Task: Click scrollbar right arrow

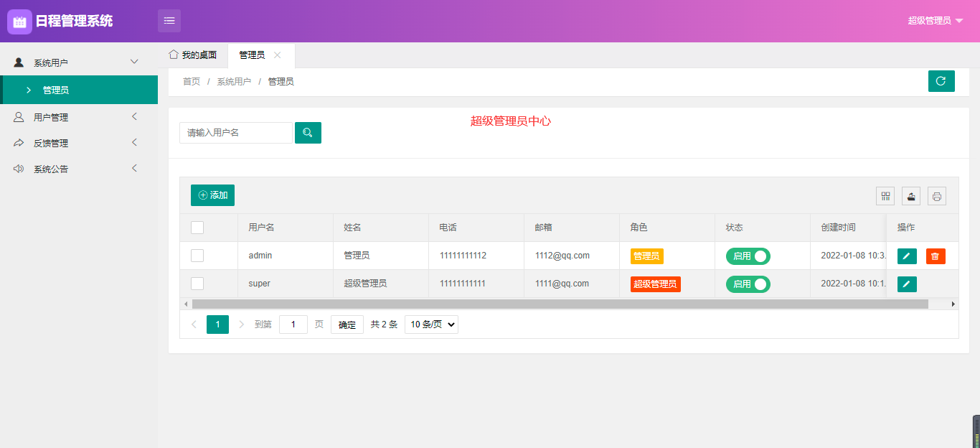Action: click(953, 304)
